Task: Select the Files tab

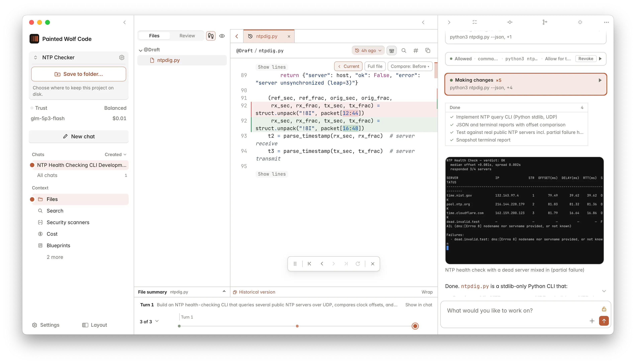Action: [154, 36]
